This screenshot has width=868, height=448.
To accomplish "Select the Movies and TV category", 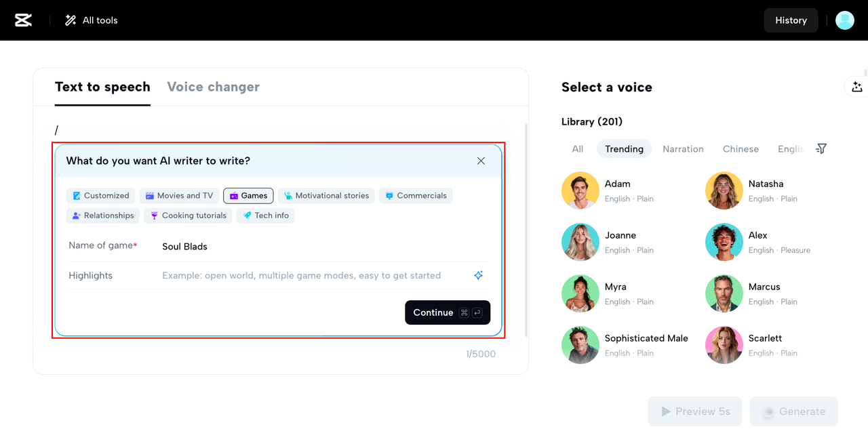I will [x=179, y=196].
